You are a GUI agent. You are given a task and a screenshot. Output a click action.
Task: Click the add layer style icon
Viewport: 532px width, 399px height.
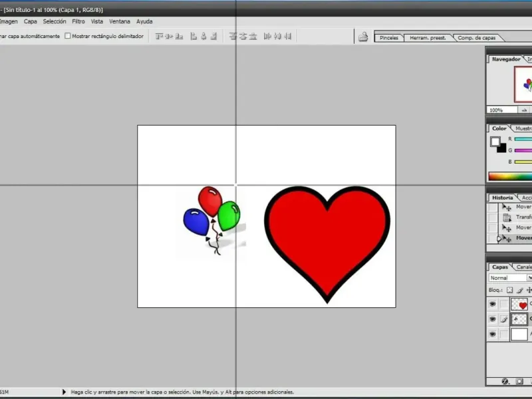pyautogui.click(x=505, y=381)
